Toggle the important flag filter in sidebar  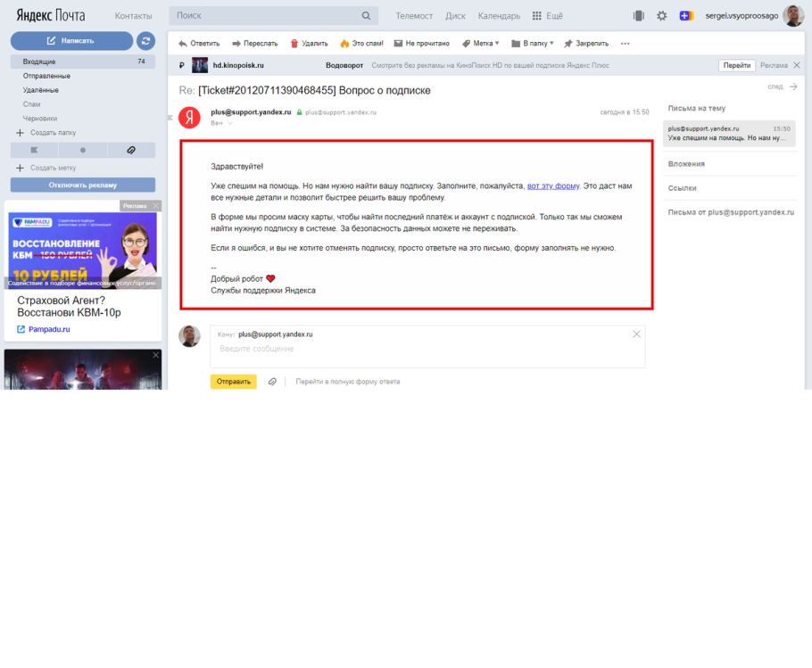click(34, 150)
